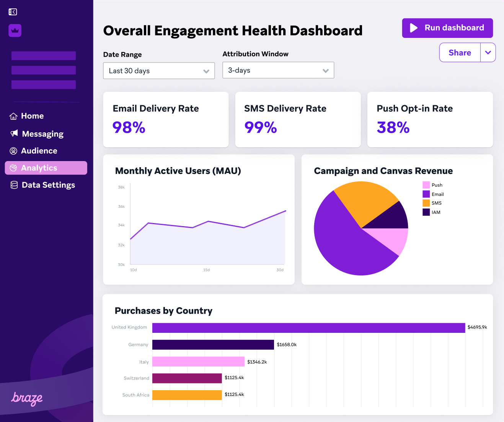Click the IAM legend color swatch

point(426,212)
